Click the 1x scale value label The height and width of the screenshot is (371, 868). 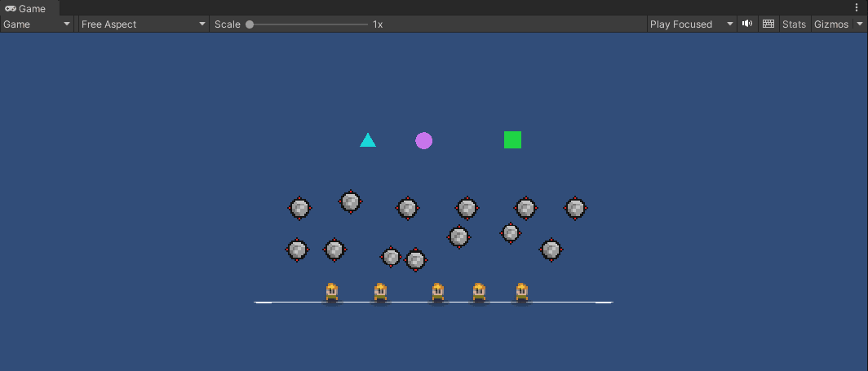tap(378, 24)
